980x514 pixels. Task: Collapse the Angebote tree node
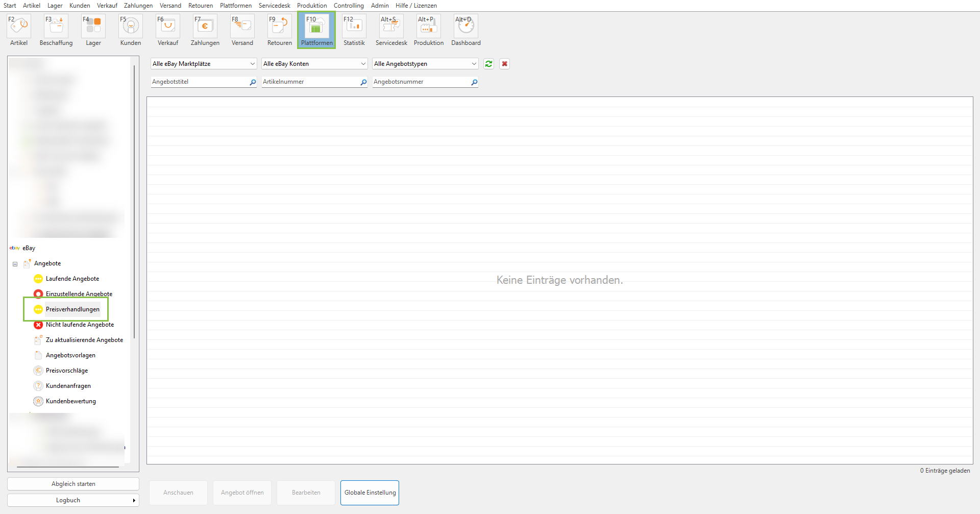tap(15, 264)
